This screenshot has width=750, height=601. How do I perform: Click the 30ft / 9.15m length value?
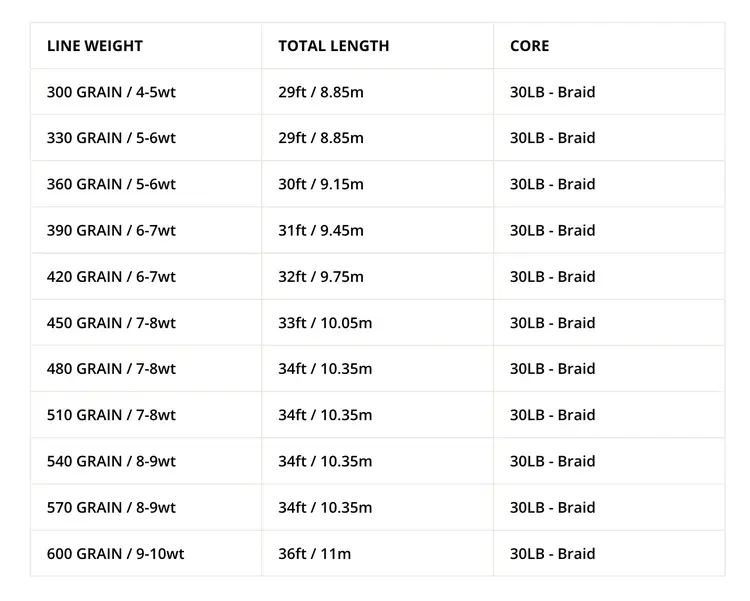coord(321,184)
